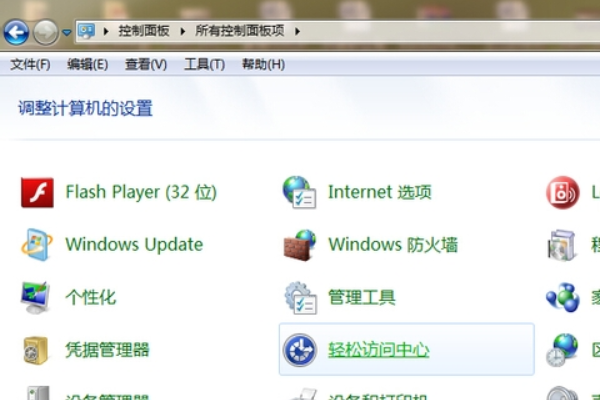Open 轻松访问中心 link
This screenshot has width=600, height=400.
pos(379,350)
